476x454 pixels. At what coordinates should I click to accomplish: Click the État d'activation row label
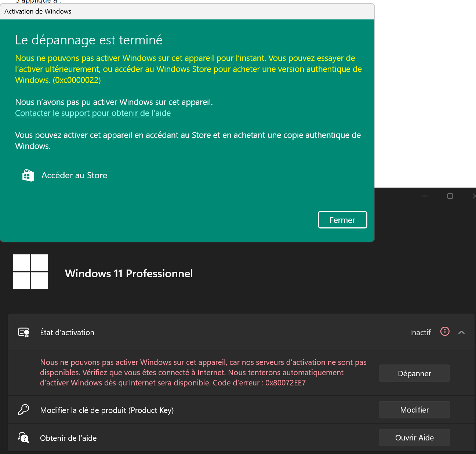pyautogui.click(x=67, y=333)
